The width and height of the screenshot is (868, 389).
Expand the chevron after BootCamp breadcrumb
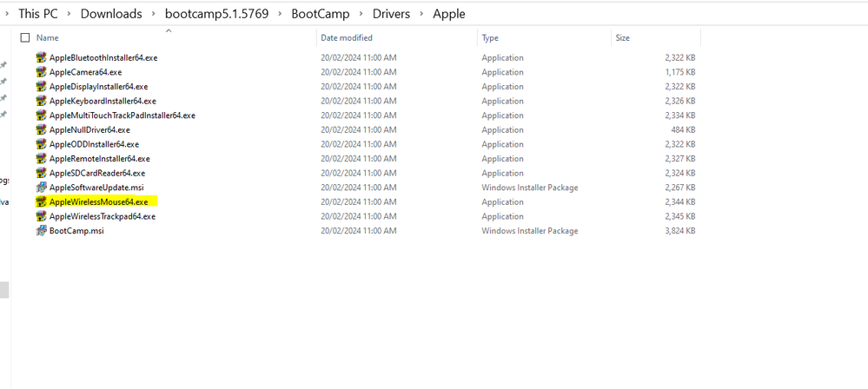pos(361,14)
